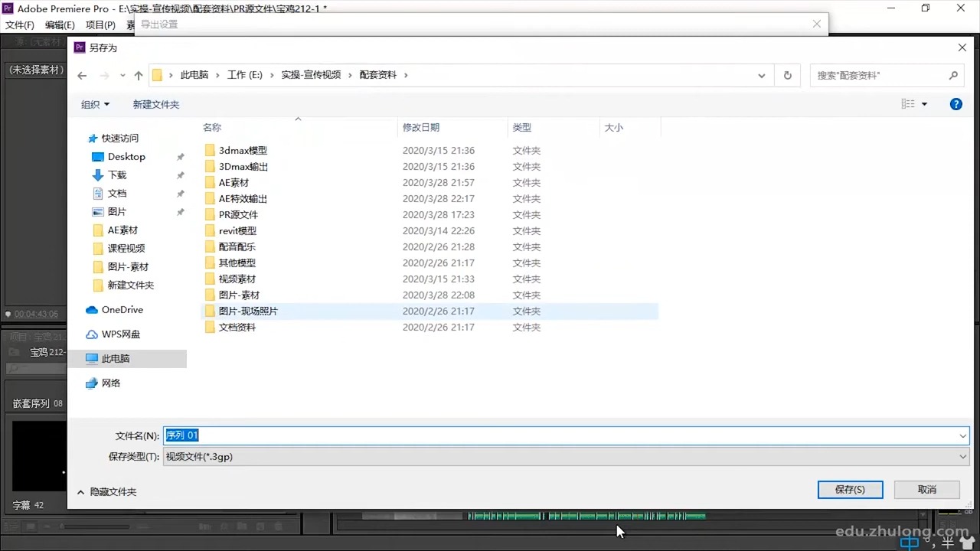Image resolution: width=980 pixels, height=551 pixels.
Task: Sort by 名称 column header
Action: pos(212,127)
